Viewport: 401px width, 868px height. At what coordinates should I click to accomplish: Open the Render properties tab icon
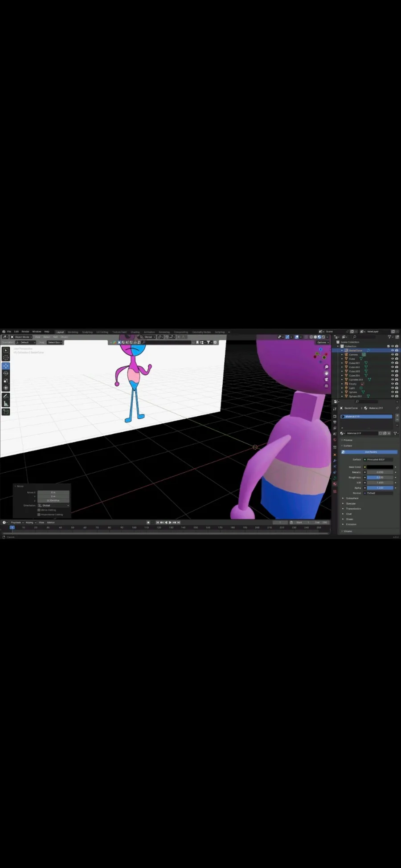point(335,416)
